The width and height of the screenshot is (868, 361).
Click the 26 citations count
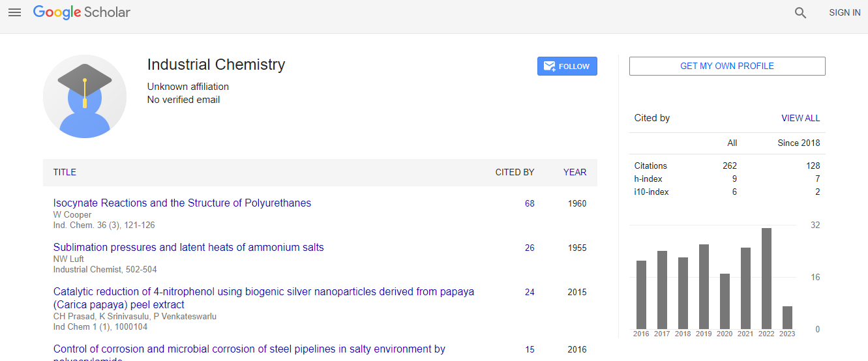530,248
